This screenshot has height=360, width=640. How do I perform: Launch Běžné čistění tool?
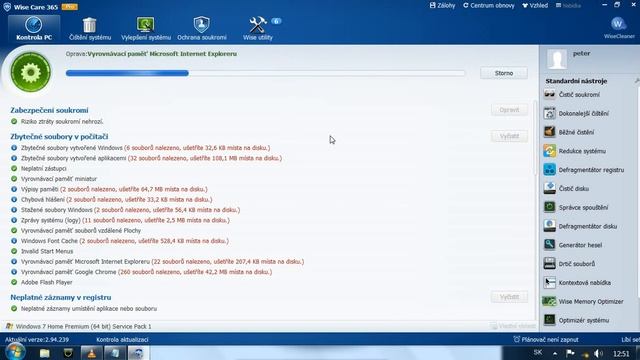coord(569,132)
